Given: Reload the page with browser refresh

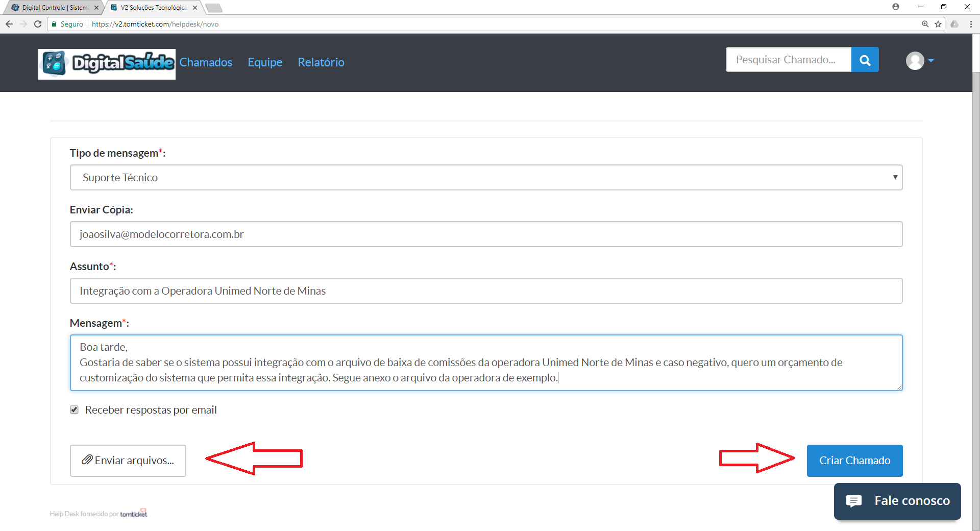Looking at the screenshot, I should click(x=38, y=24).
